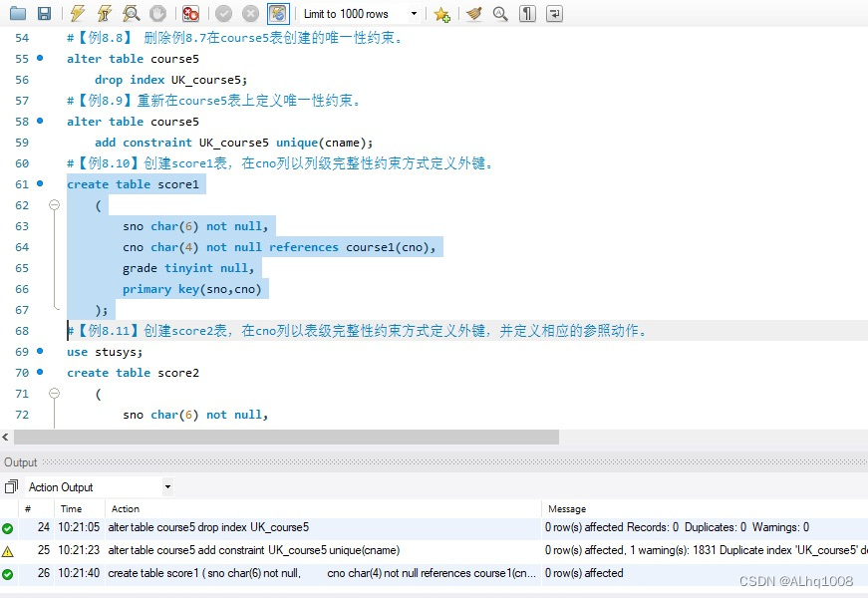868x598 pixels.
Task: Collapse the score1 create table block
Action: [54, 205]
